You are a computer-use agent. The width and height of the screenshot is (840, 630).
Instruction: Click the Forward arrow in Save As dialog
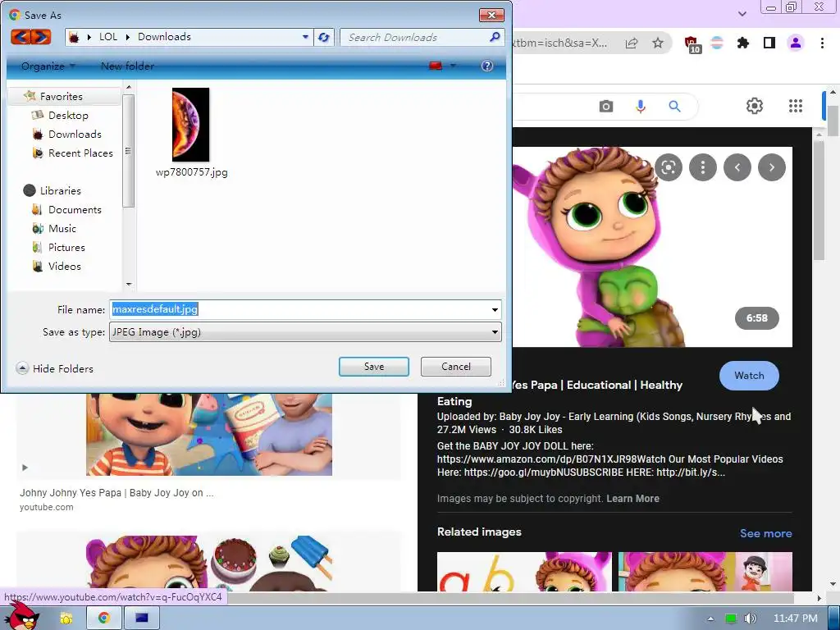coord(41,36)
